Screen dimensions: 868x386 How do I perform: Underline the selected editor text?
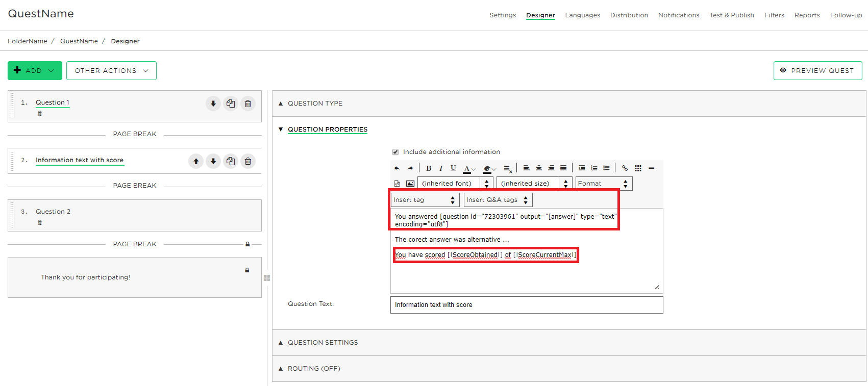(x=453, y=168)
